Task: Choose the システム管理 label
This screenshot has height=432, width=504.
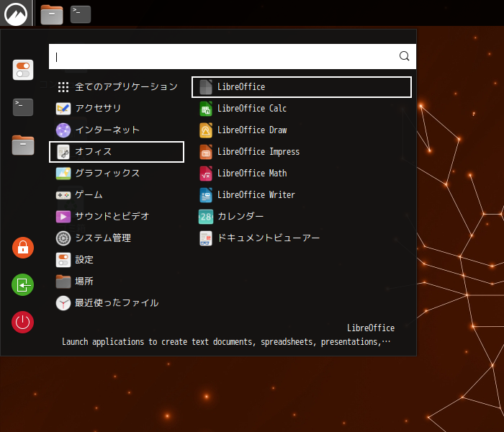Action: coord(103,238)
